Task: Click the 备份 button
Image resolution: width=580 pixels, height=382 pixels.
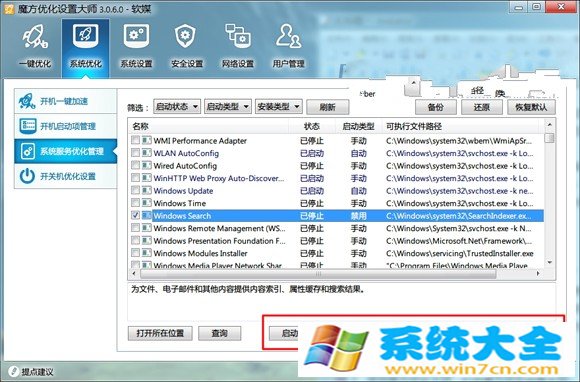Action: pos(435,107)
